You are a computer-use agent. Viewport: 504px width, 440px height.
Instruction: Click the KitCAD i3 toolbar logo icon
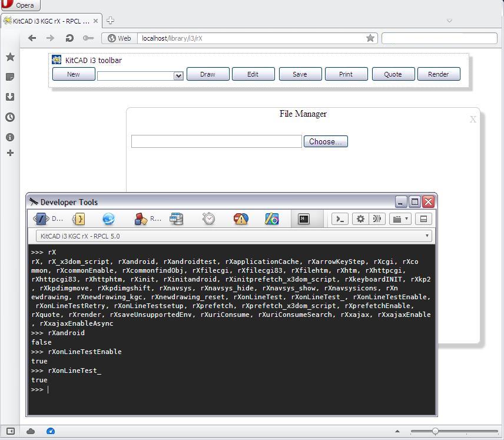click(57, 60)
